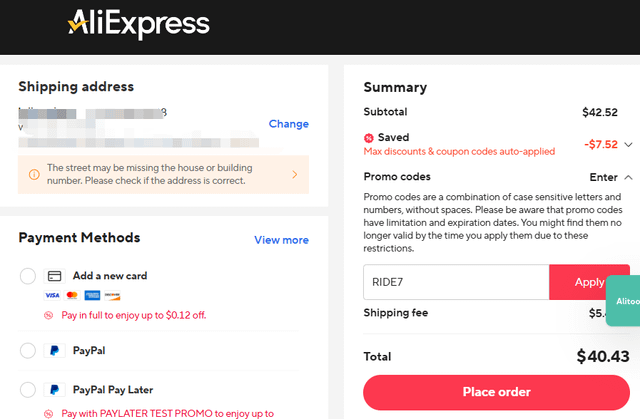Screen dimensions: 640x419
Task: Click the address warning info icon
Action: [34, 174]
